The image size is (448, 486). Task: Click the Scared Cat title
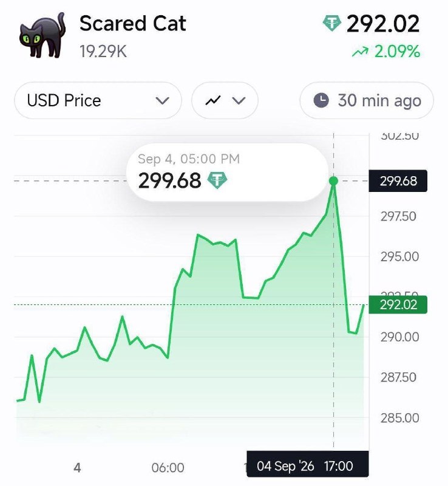(x=132, y=23)
